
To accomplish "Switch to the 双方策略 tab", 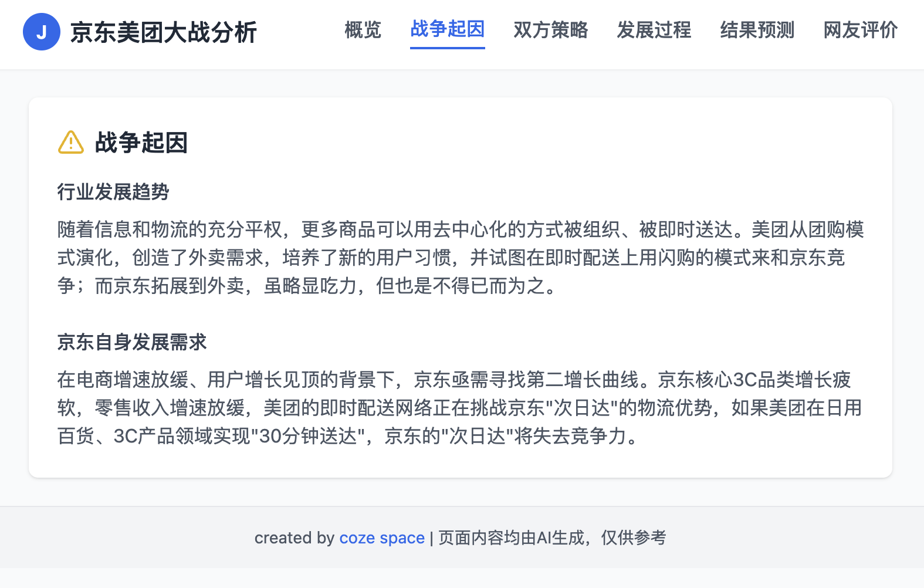I will pyautogui.click(x=550, y=30).
